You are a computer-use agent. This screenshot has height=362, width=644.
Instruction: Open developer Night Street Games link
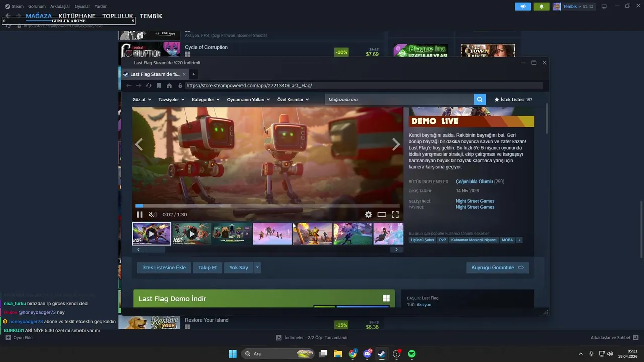[x=475, y=201]
